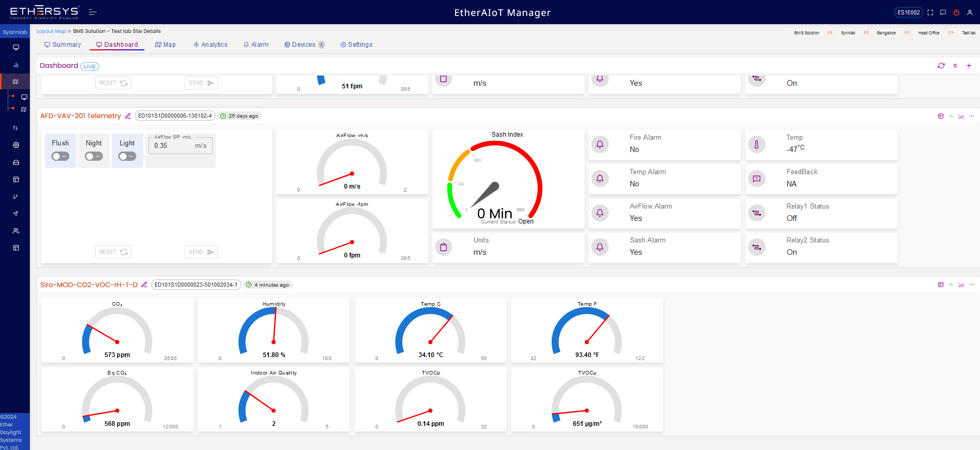Viewport: 980px width, 450px height.
Task: Open the git-branch icon in sidebar
Action: click(x=16, y=197)
